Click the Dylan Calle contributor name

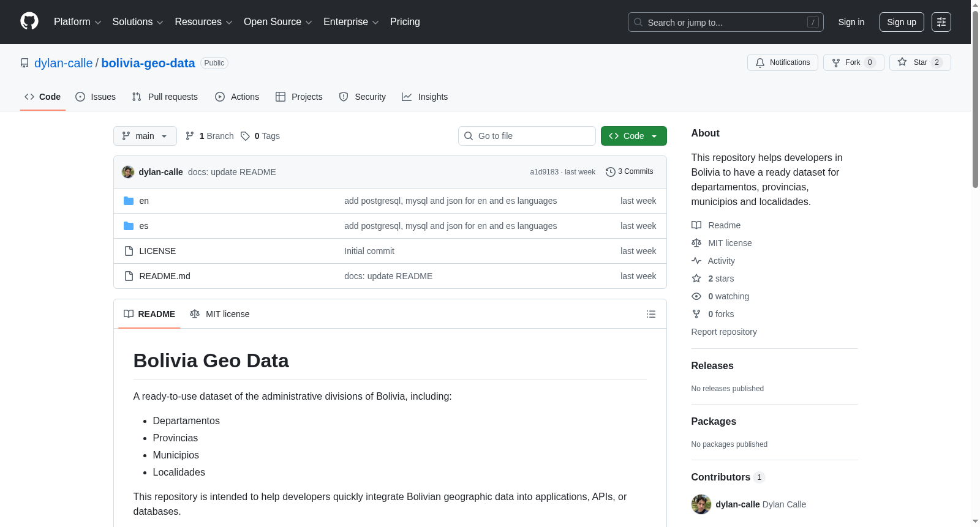click(x=784, y=504)
